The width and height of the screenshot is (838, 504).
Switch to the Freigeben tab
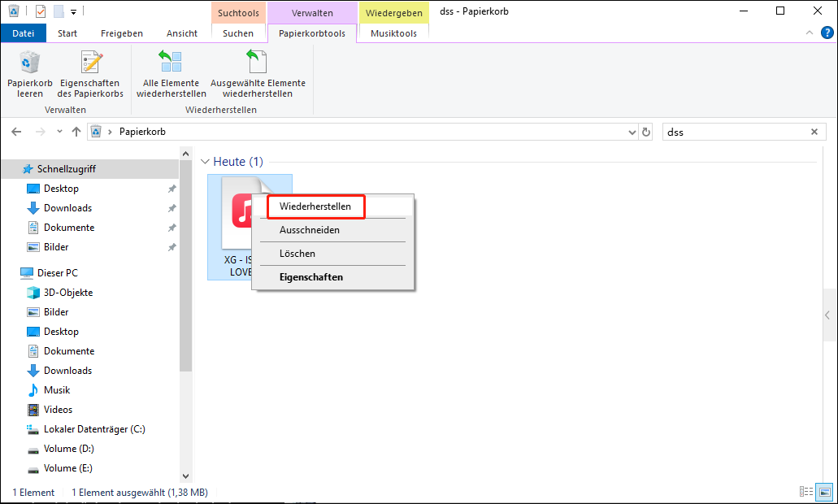(x=122, y=33)
